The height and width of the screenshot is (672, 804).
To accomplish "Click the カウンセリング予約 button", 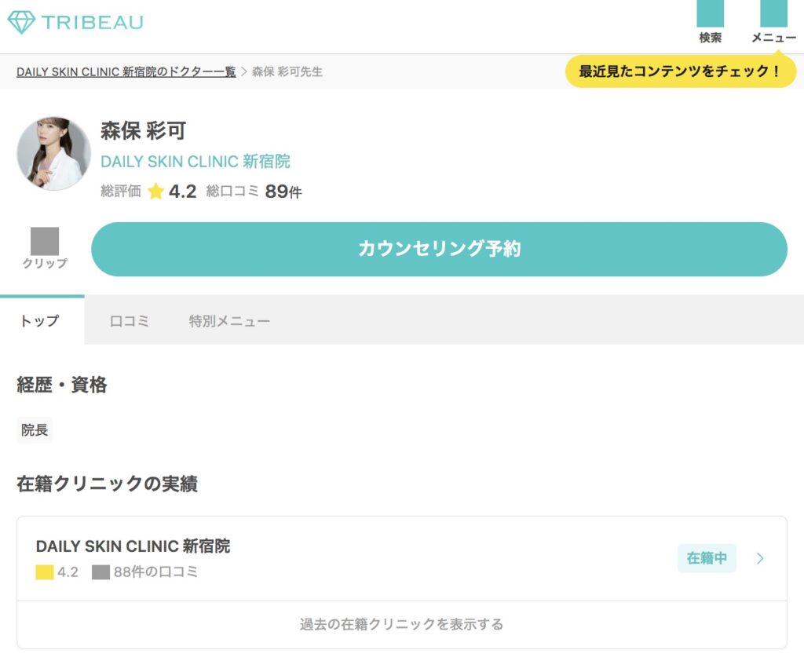I will click(x=439, y=249).
